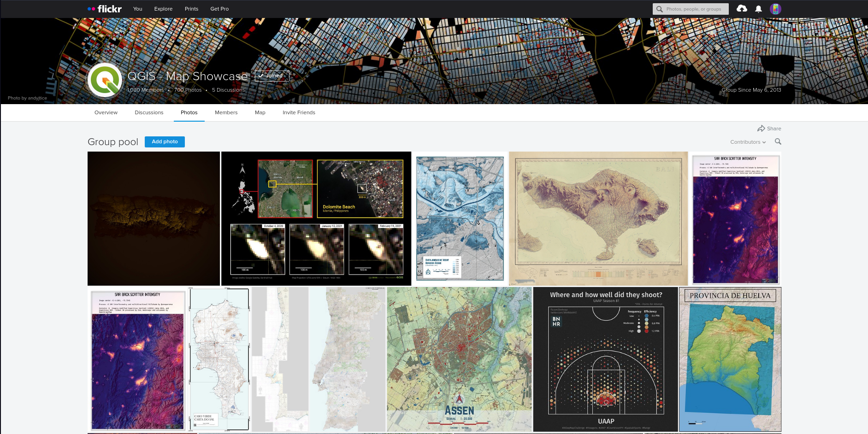Click Get Pro in the top navigation
The width and height of the screenshot is (868, 434).
[x=219, y=9]
